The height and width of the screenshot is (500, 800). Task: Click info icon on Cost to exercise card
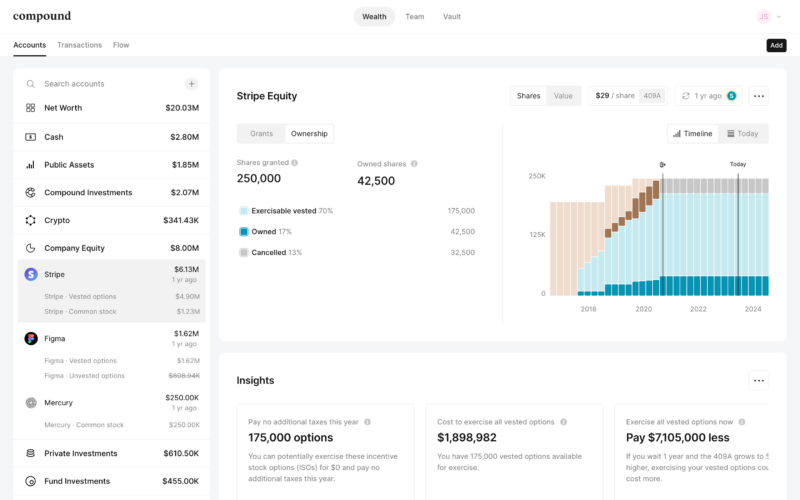click(564, 422)
